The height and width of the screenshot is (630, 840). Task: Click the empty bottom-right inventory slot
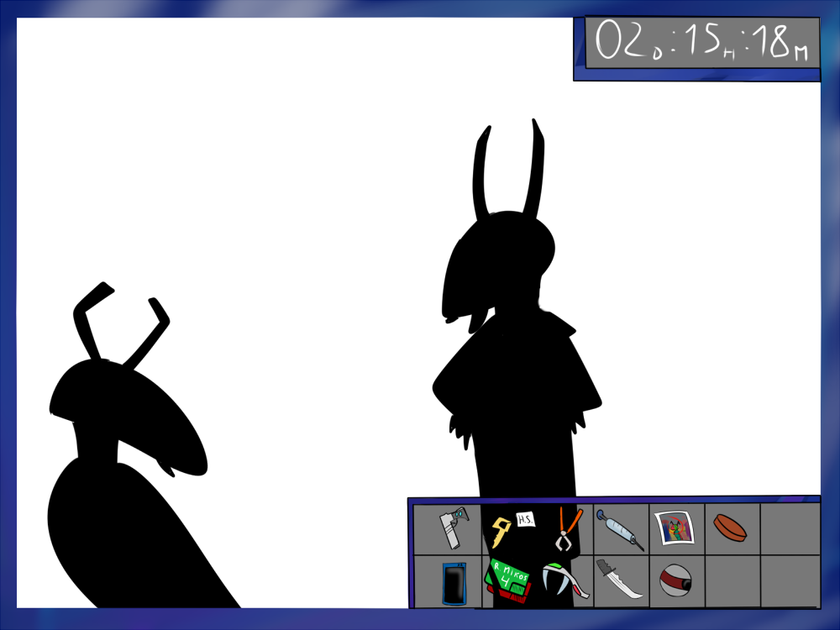(x=788, y=580)
